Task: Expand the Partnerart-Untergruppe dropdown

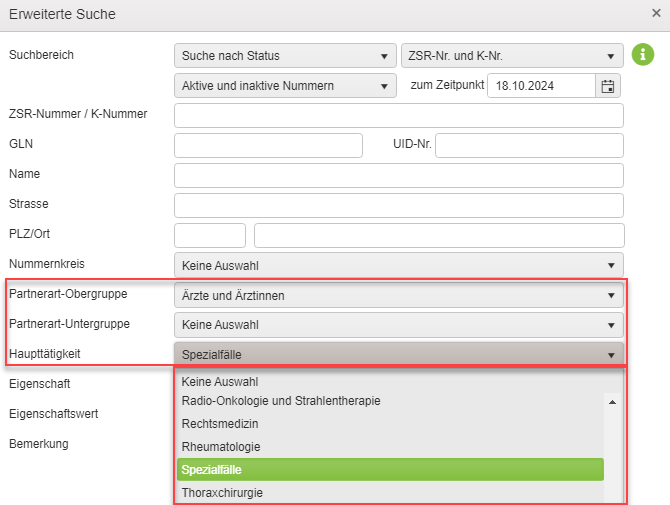Action: [399, 325]
